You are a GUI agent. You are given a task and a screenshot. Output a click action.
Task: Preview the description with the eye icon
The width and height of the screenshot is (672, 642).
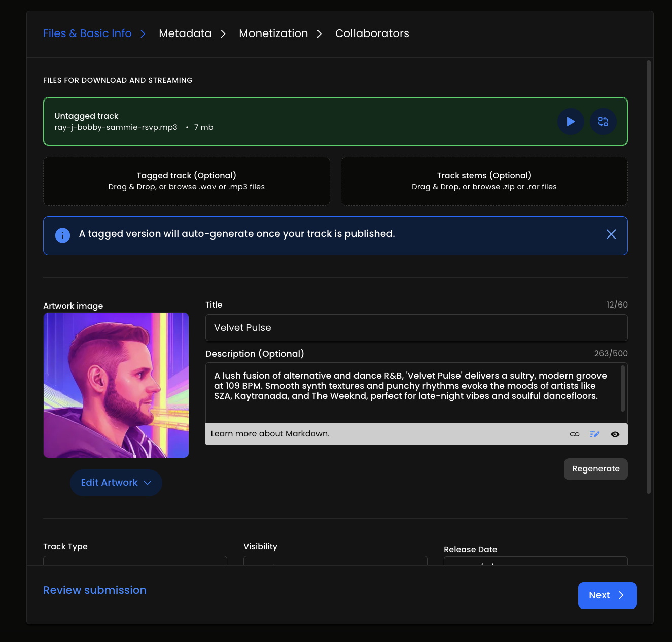[615, 434]
